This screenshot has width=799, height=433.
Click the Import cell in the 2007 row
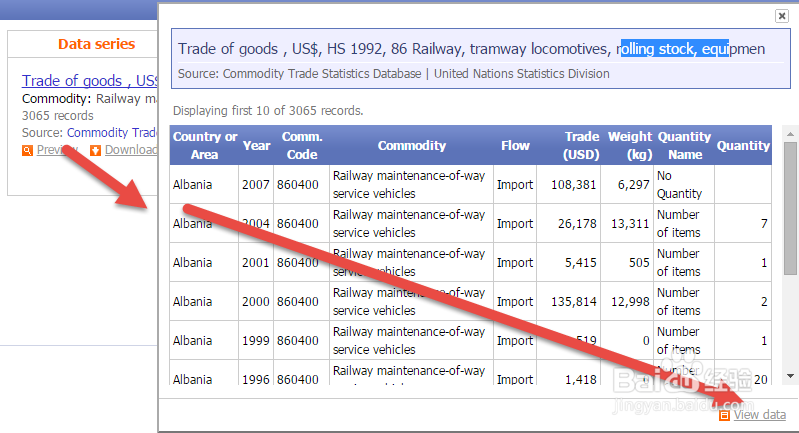tap(515, 184)
